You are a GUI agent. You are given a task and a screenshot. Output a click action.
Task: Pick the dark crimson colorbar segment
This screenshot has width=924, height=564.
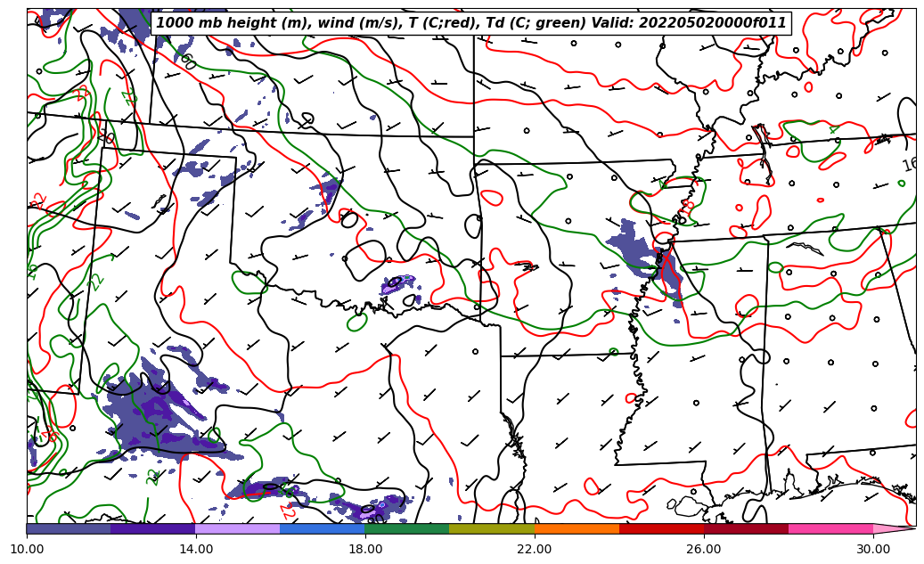point(746,528)
